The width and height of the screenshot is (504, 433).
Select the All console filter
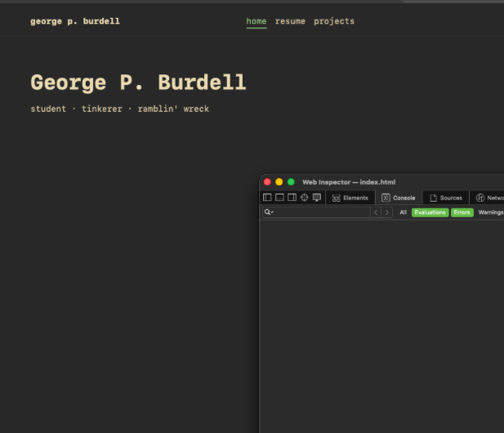403,212
